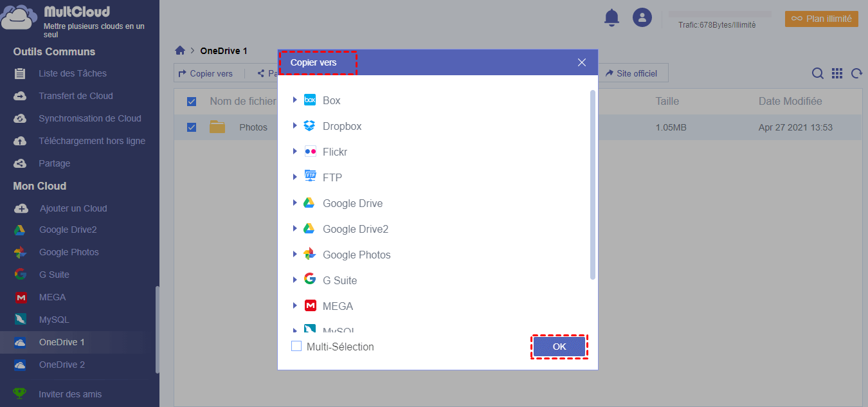The height and width of the screenshot is (407, 868).
Task: Switch to grid view icon
Action: coord(837,73)
